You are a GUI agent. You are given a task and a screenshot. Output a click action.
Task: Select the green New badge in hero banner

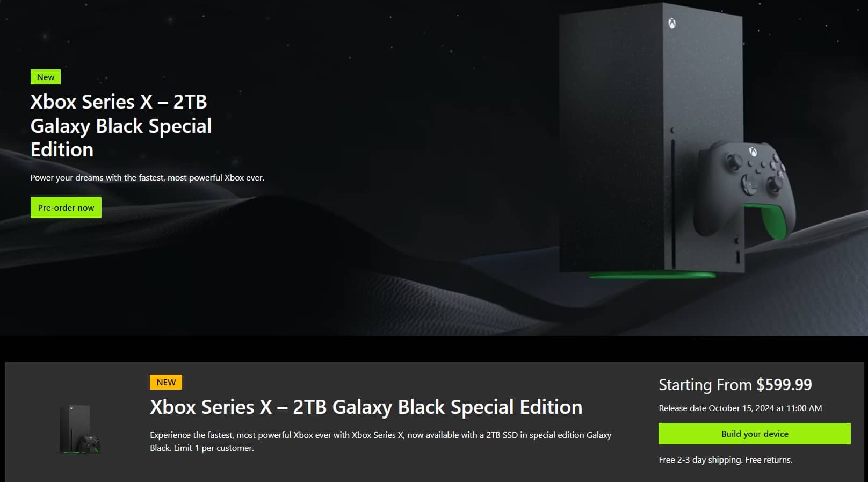coord(46,77)
